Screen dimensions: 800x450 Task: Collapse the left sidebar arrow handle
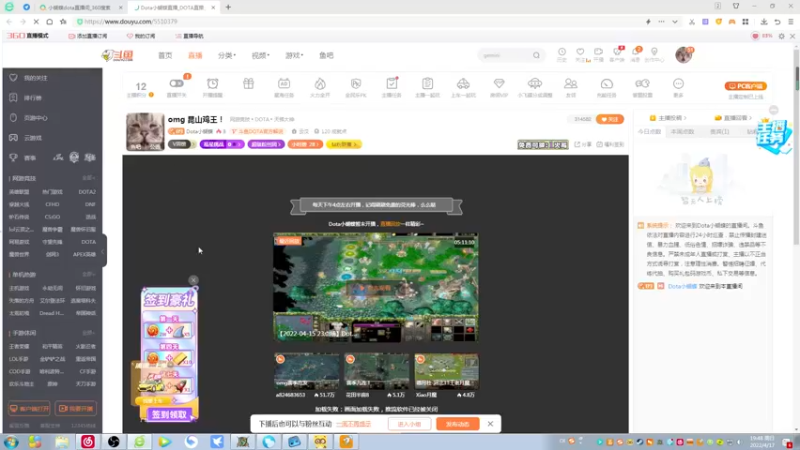[104, 251]
